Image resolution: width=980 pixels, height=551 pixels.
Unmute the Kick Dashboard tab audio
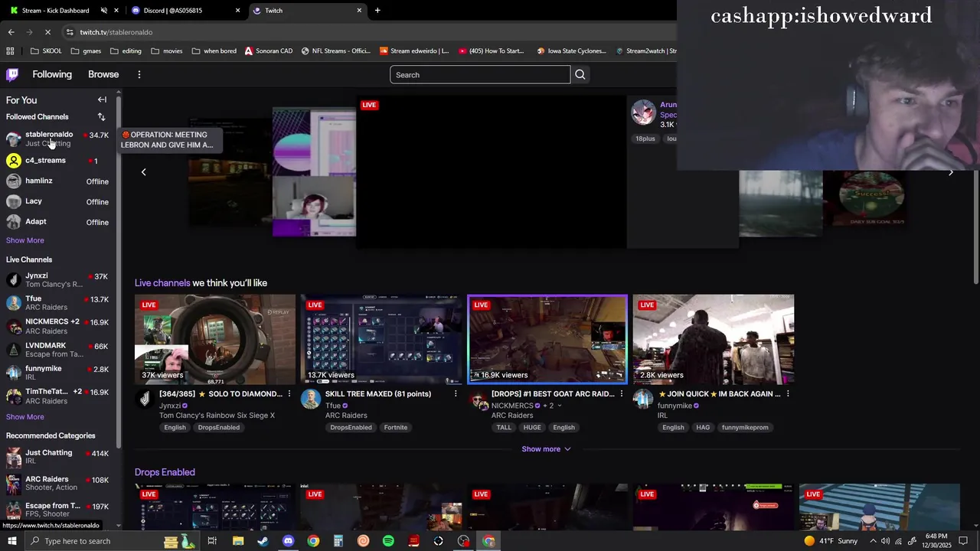tap(104, 11)
